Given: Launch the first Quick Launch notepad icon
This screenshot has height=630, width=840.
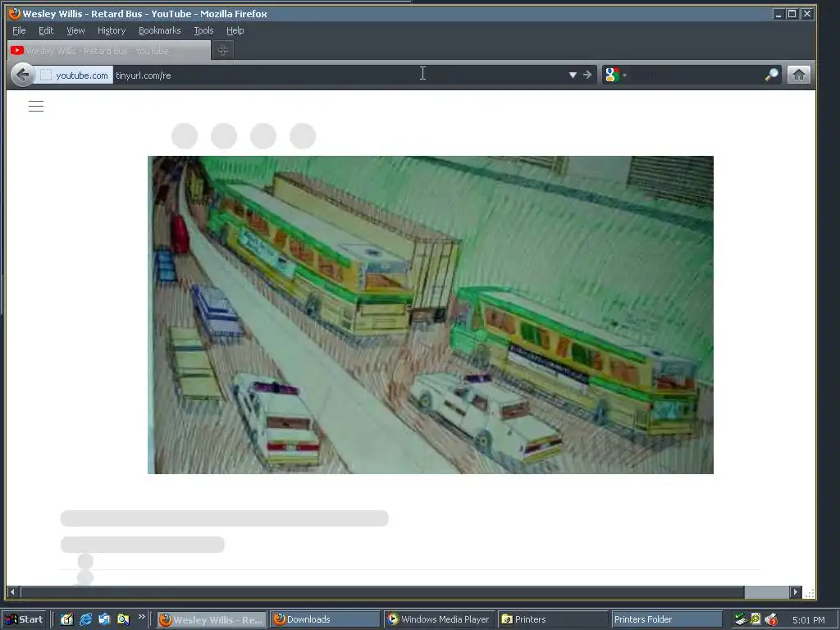Looking at the screenshot, I should [x=66, y=619].
